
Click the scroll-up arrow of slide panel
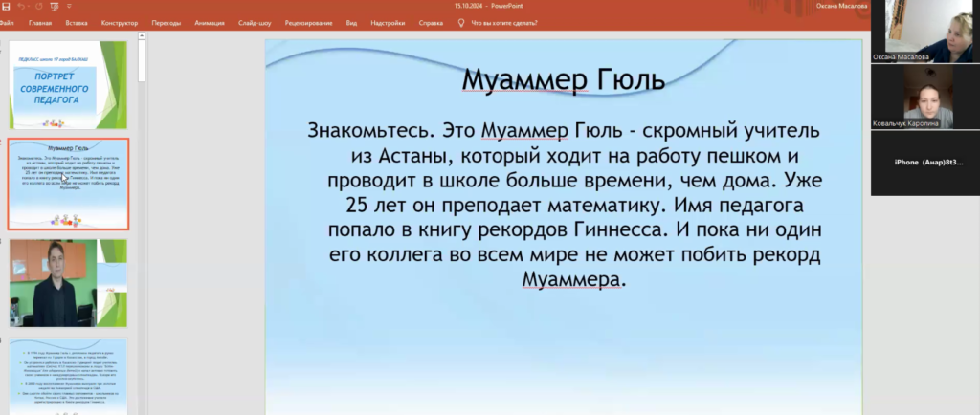tap(142, 35)
